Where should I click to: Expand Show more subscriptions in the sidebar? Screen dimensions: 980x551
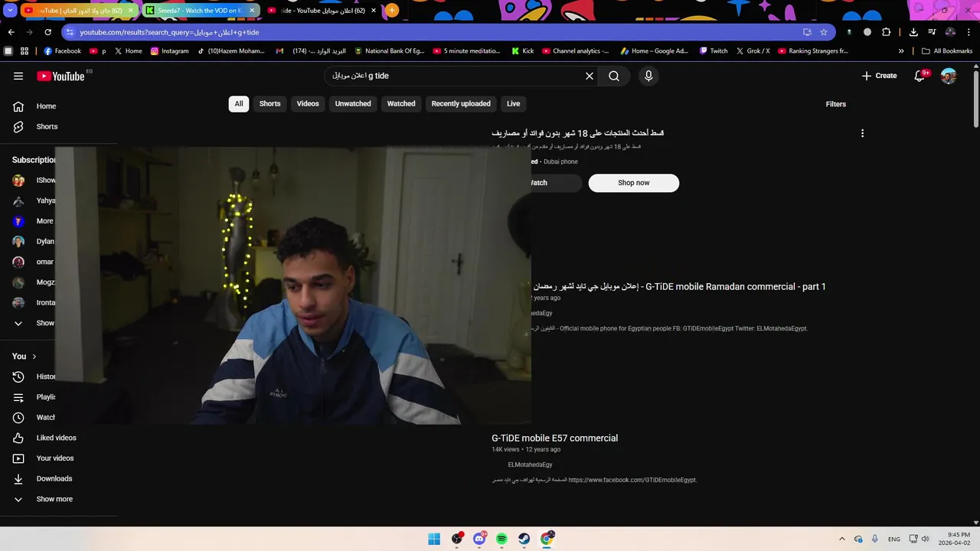point(35,323)
